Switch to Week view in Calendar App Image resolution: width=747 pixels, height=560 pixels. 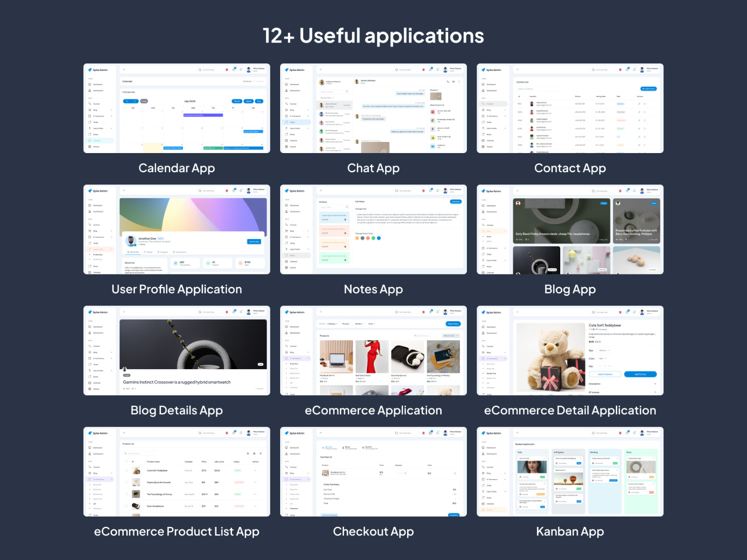pyautogui.click(x=249, y=101)
